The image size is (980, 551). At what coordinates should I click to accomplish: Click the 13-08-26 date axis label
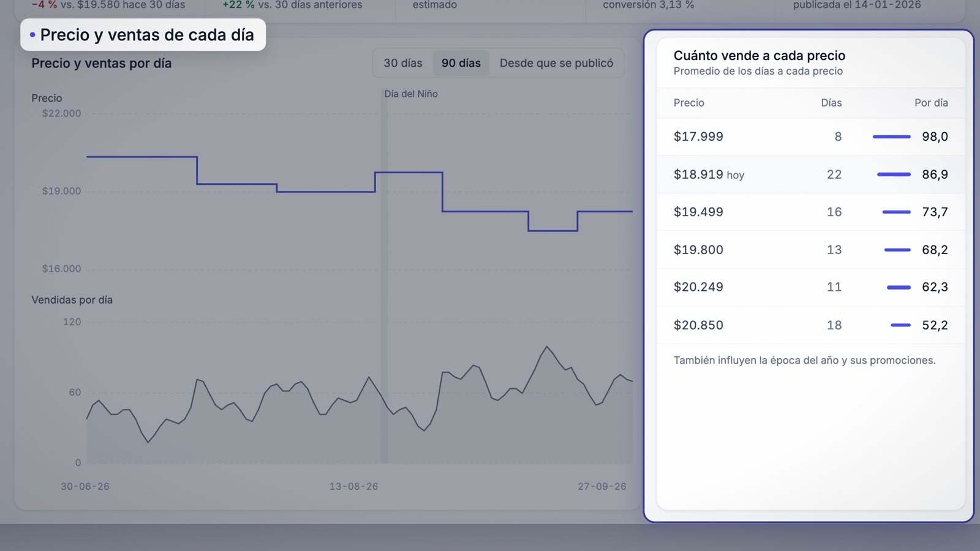pos(354,486)
